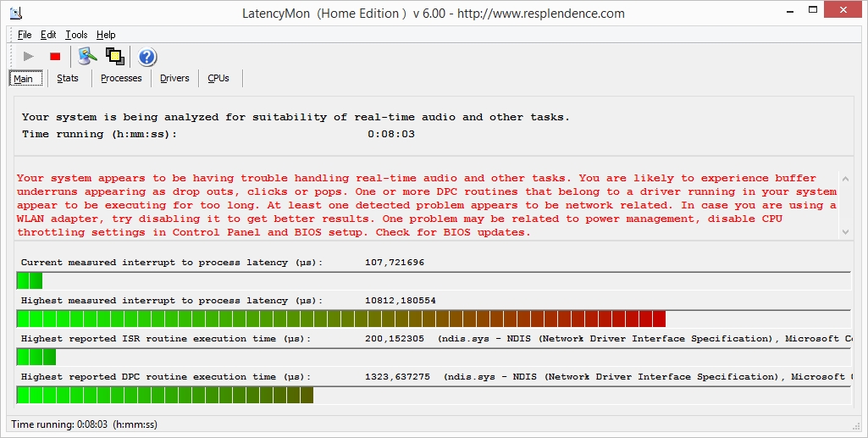Open the Edit menu
The image size is (868, 438).
click(48, 35)
